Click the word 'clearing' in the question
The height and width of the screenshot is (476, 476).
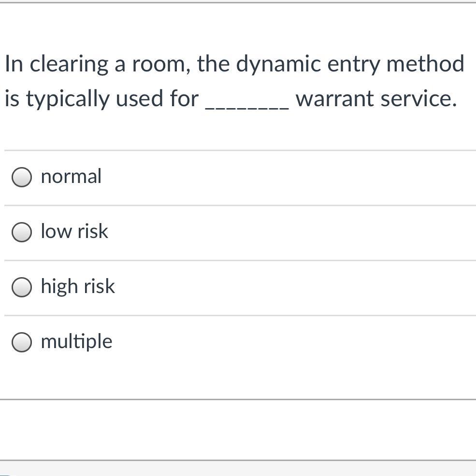(69, 64)
